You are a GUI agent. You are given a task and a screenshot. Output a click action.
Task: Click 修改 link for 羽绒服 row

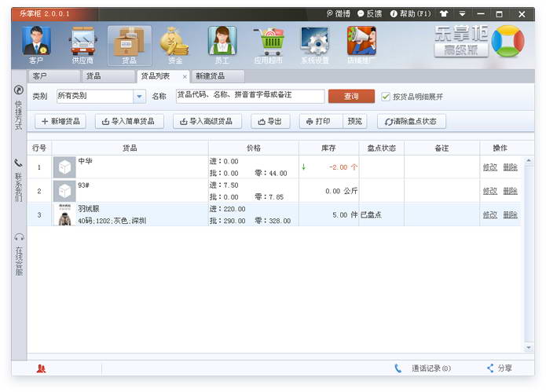[x=490, y=214]
